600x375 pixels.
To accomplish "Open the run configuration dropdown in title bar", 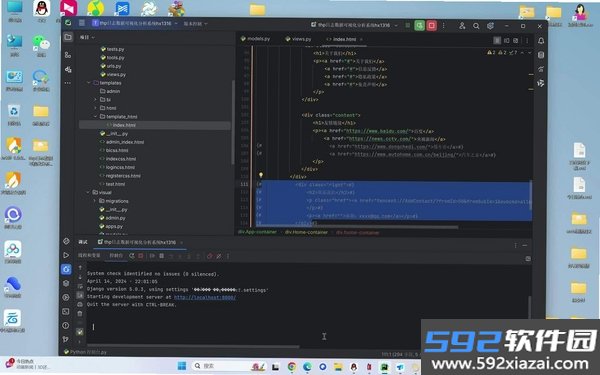I will tap(354, 25).
